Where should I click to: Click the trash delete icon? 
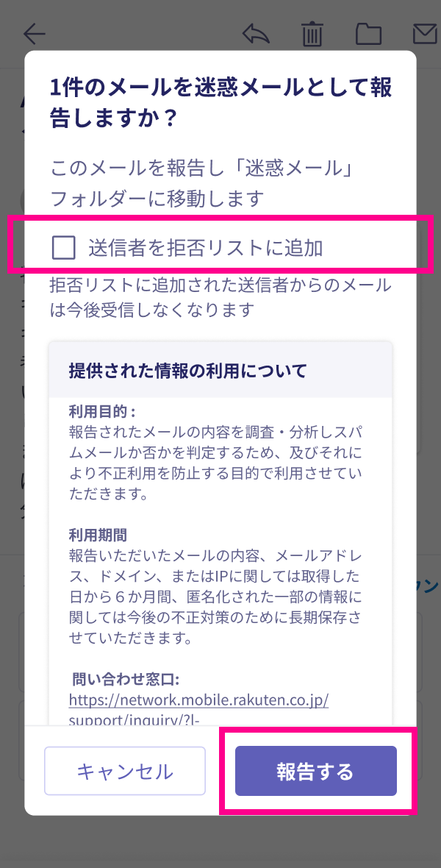point(312,35)
